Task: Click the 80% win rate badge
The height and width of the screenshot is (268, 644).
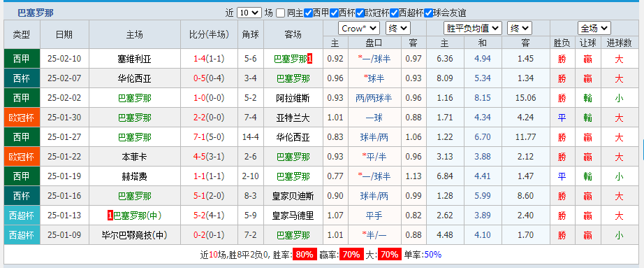Action: [x=305, y=255]
